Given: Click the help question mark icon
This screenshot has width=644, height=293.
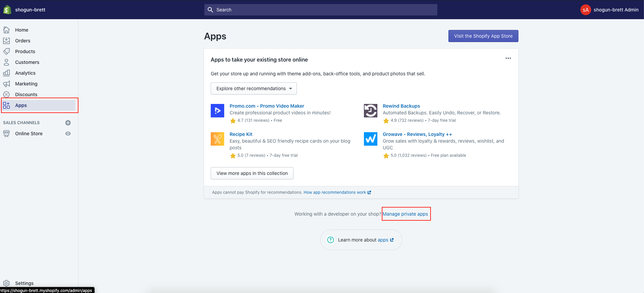Looking at the screenshot, I should 331,240.
